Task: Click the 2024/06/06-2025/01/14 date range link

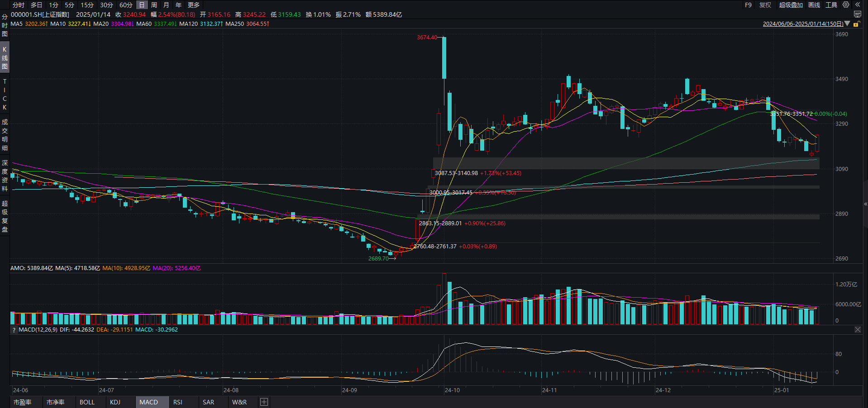Action: point(803,24)
